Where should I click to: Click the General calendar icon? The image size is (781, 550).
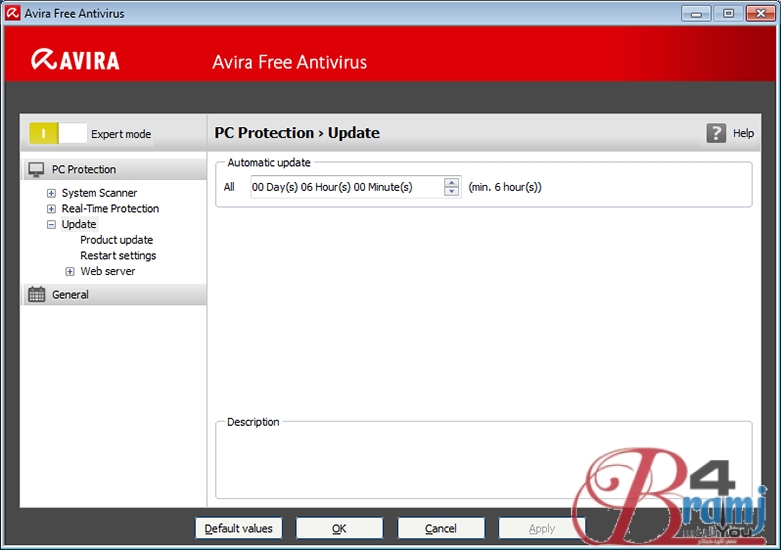pyautogui.click(x=36, y=294)
